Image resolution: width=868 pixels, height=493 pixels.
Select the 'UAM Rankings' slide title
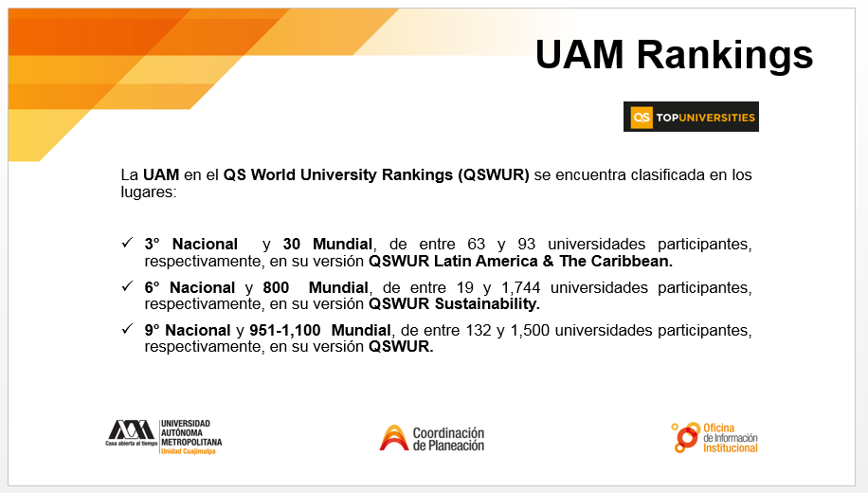(x=675, y=55)
